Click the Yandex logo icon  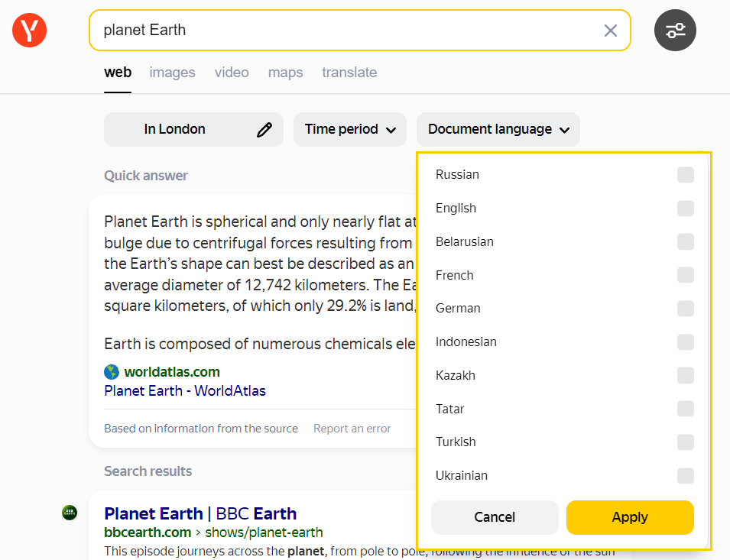click(x=30, y=31)
